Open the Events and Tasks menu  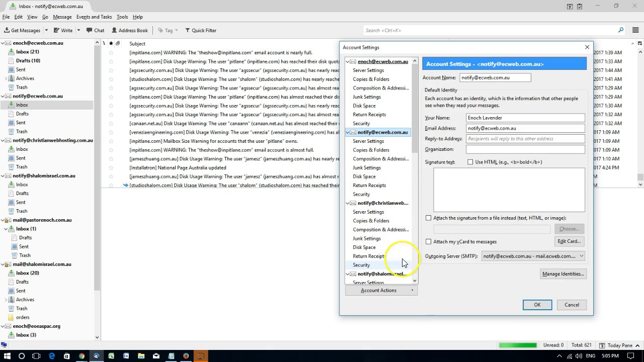coord(94,17)
